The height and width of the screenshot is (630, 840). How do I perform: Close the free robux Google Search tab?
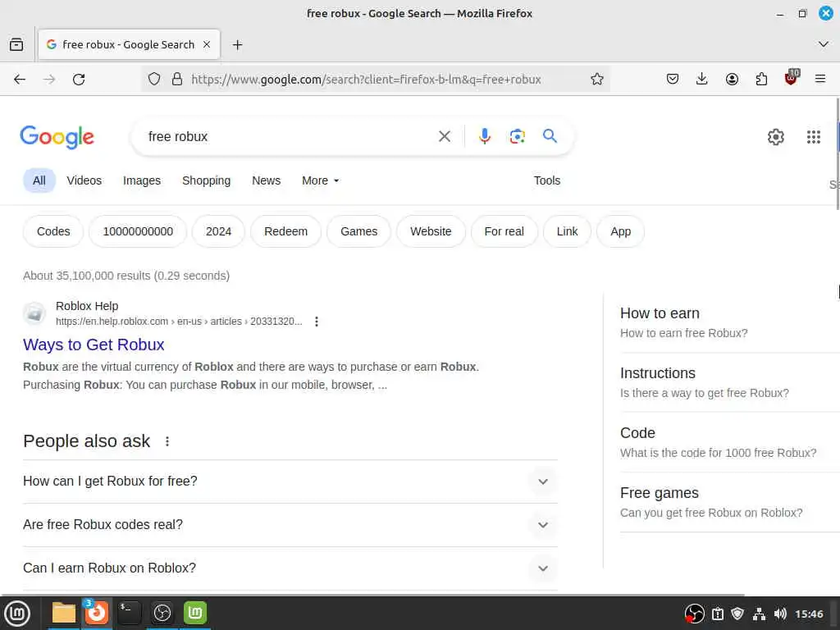point(207,44)
